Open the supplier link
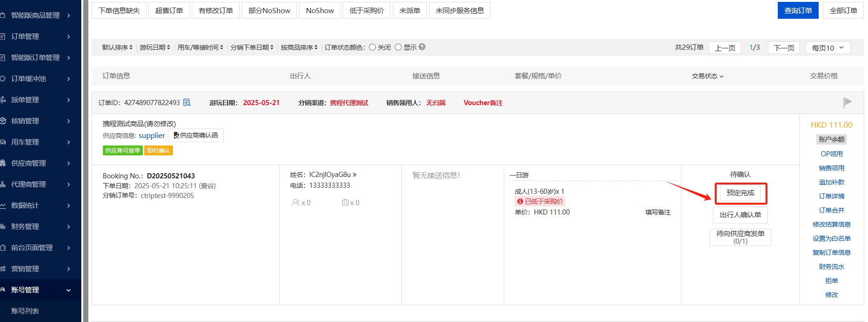The image size is (868, 322). click(152, 135)
